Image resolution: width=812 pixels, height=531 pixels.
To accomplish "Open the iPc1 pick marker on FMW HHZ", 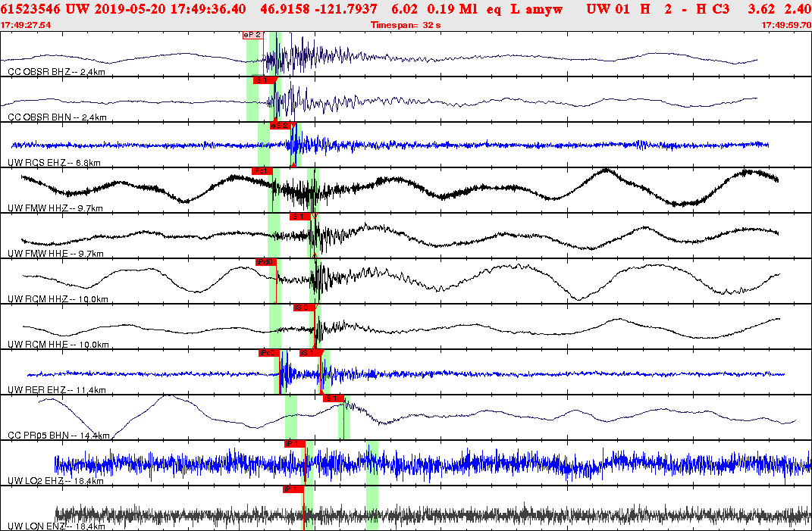I will coord(262,172).
